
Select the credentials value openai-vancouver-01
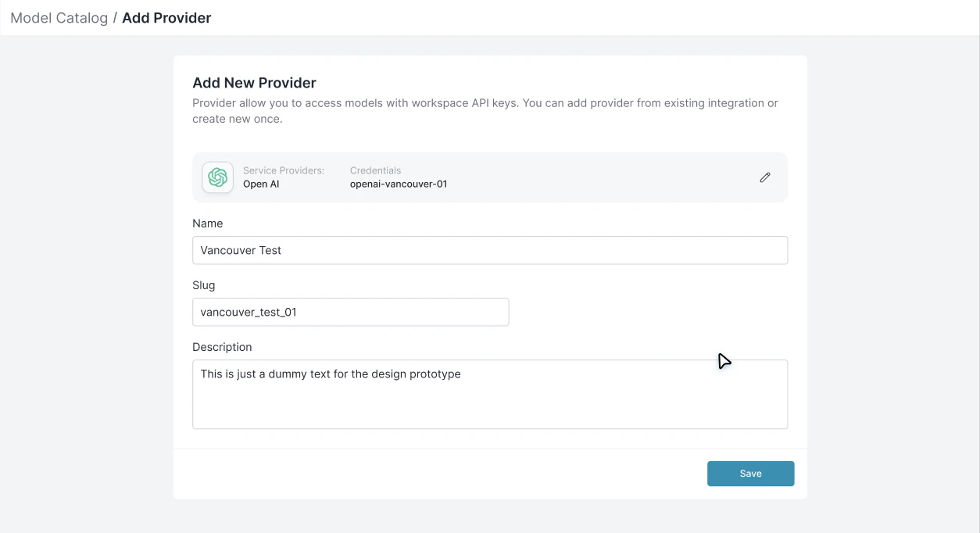click(x=399, y=184)
